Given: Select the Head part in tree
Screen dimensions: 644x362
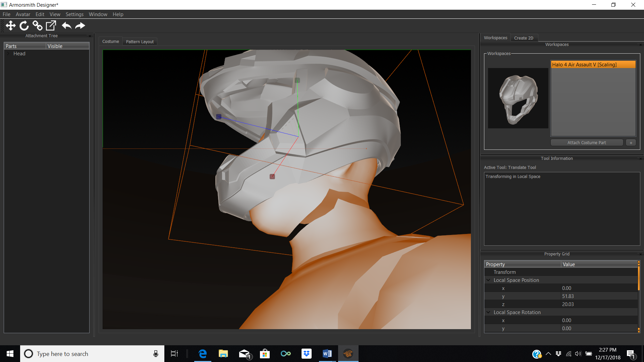Looking at the screenshot, I should tap(19, 54).
